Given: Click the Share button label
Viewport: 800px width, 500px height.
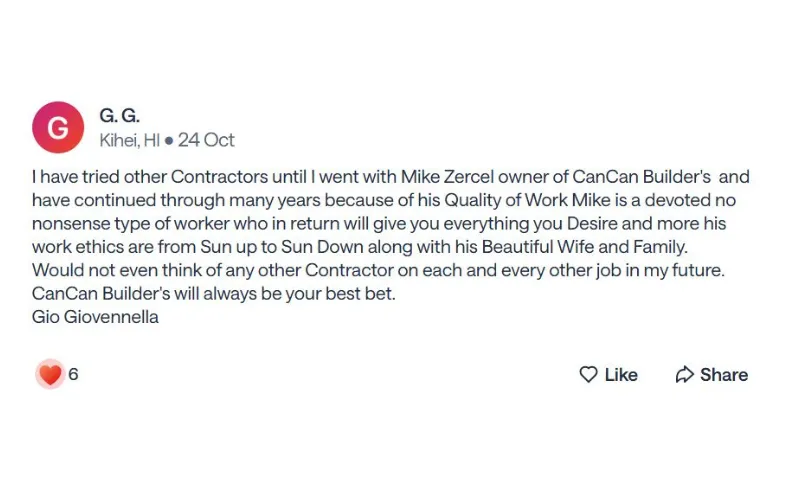Looking at the screenshot, I should [x=723, y=375].
